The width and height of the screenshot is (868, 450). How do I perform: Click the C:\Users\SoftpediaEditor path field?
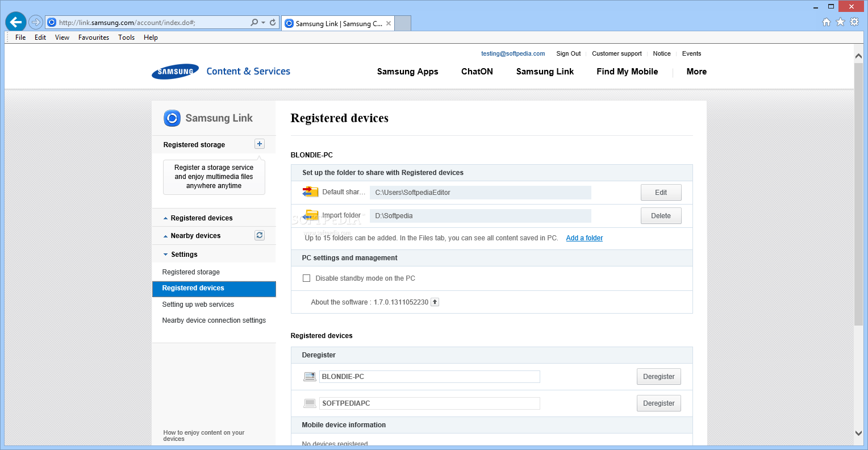click(481, 193)
